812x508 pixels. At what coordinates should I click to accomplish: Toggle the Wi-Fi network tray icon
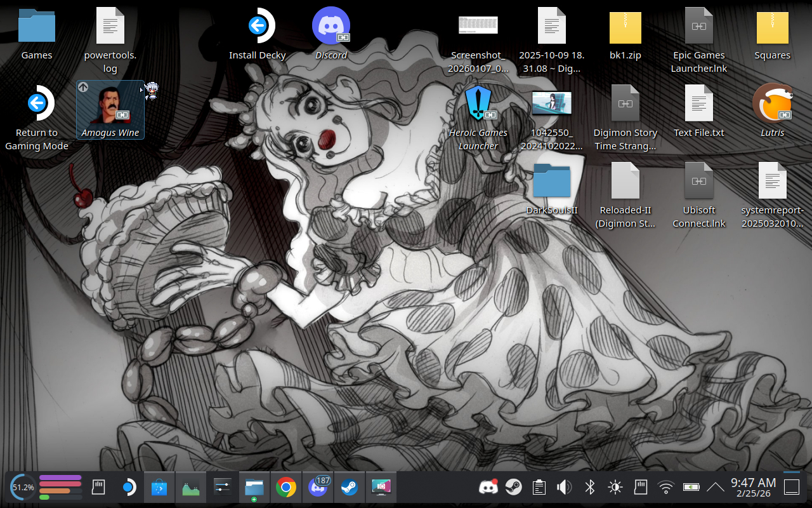pos(665,487)
